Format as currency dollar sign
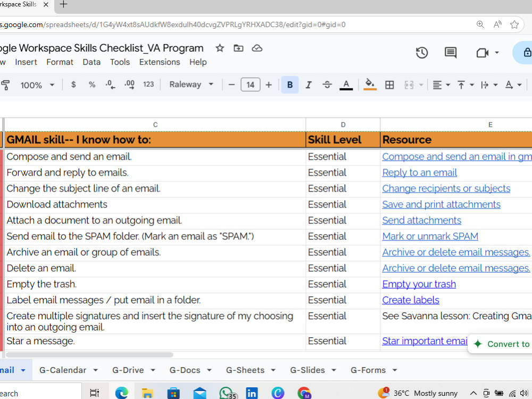This screenshot has height=399, width=532. point(73,85)
